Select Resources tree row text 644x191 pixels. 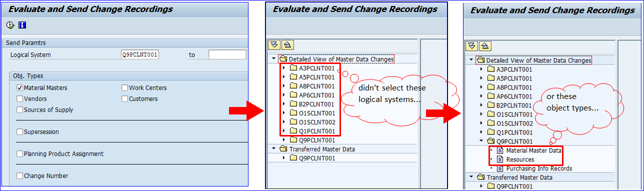tap(520, 159)
